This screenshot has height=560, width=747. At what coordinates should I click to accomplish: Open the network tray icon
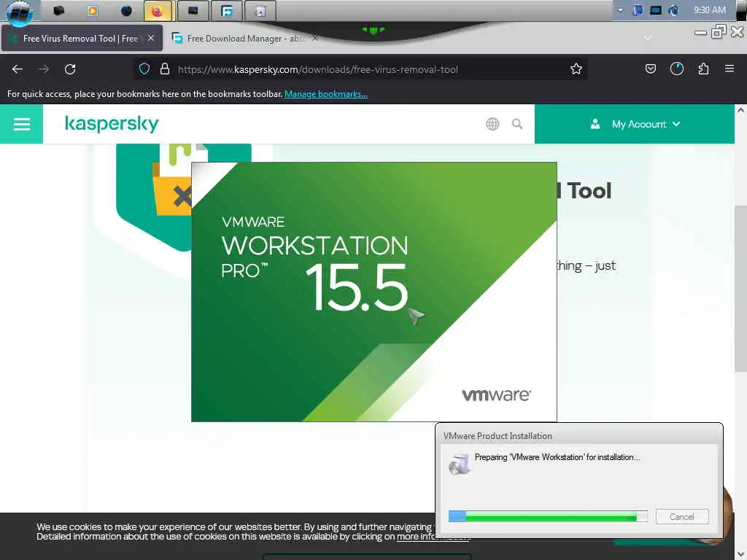click(673, 10)
